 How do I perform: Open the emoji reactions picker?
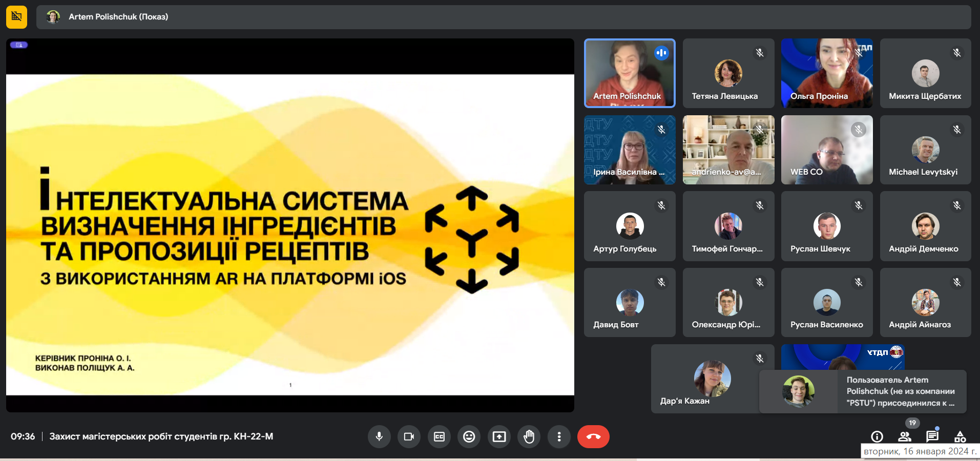click(469, 436)
